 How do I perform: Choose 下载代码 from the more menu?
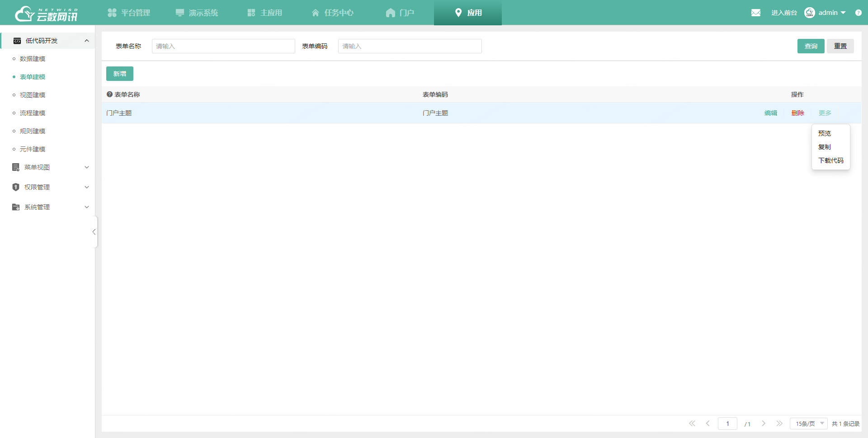coord(830,160)
